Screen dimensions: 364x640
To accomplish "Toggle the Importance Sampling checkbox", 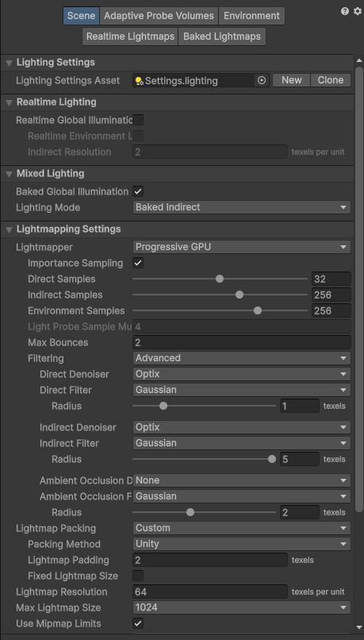I will click(x=138, y=263).
